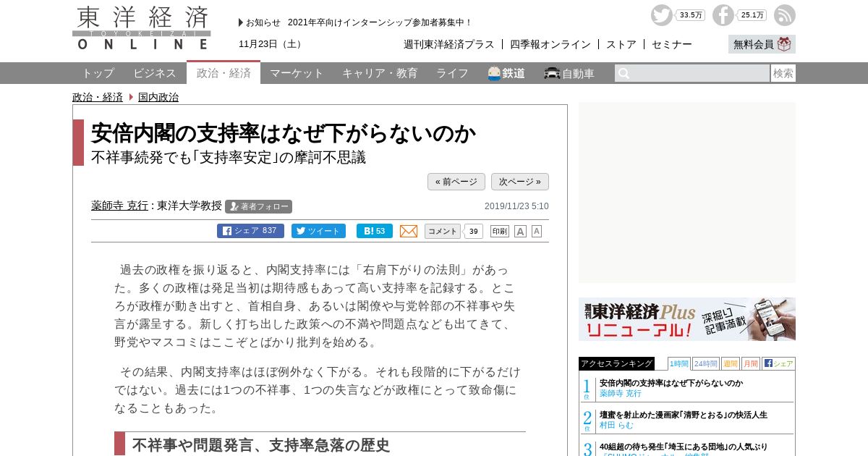The width and height of the screenshot is (868, 456).
Task: Click the 自動車 car icon tab
Action: (569, 73)
